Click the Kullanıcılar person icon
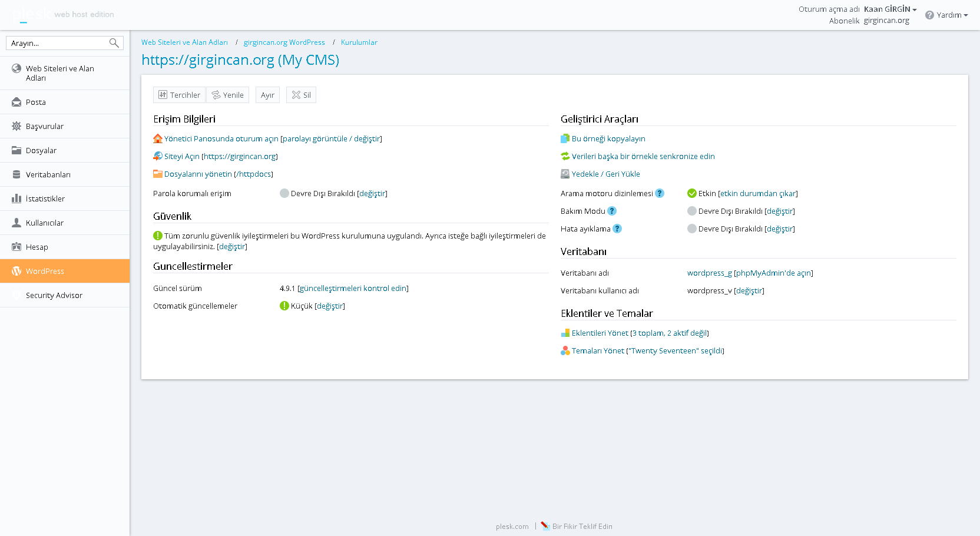The height and width of the screenshot is (536, 980). tap(16, 223)
